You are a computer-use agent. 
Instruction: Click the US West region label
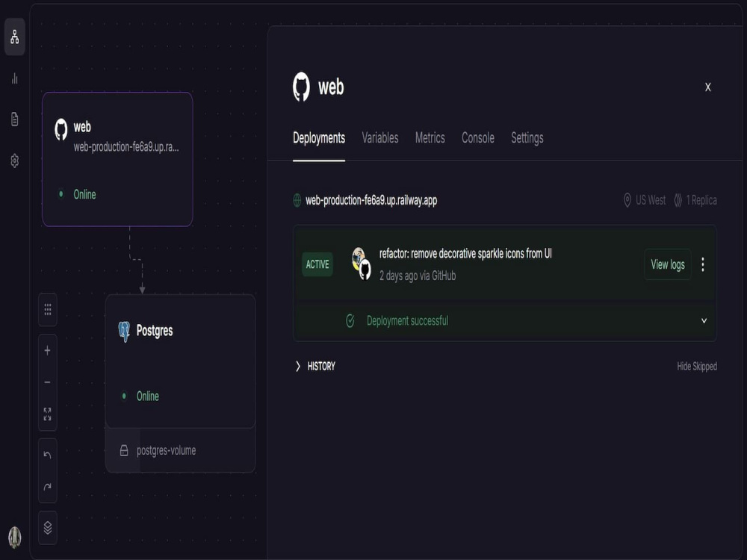651,200
